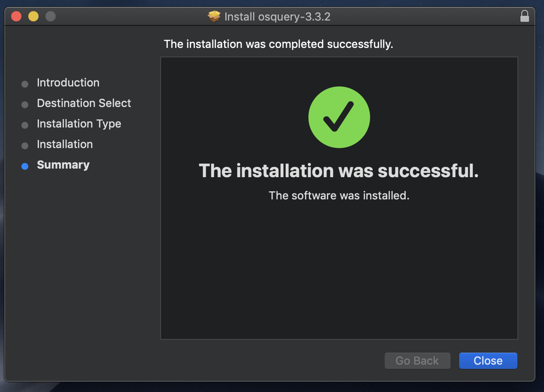This screenshot has width=544, height=392.
Task: Select the Summary step's blue bullet indicator
Action: [x=24, y=166]
